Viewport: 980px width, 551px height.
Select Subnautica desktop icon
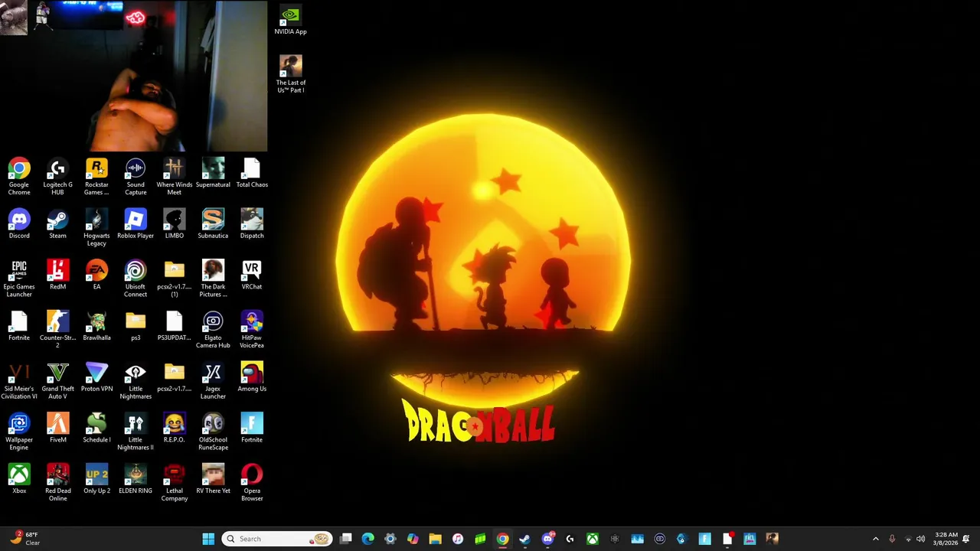[213, 224]
